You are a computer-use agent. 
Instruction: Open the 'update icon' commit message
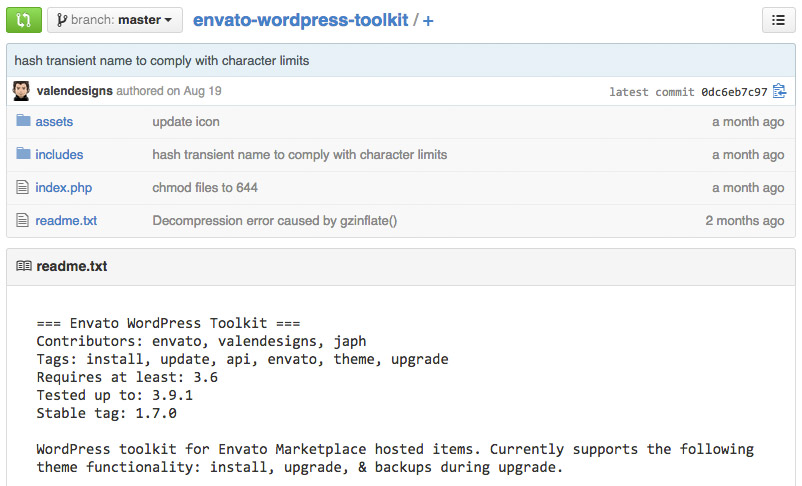click(x=186, y=122)
